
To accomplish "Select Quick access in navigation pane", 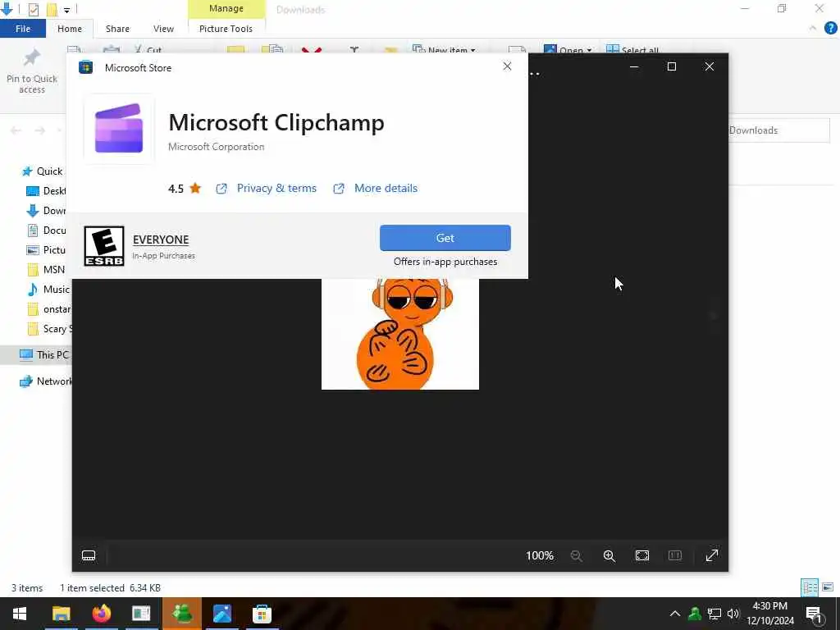I will 42,171.
